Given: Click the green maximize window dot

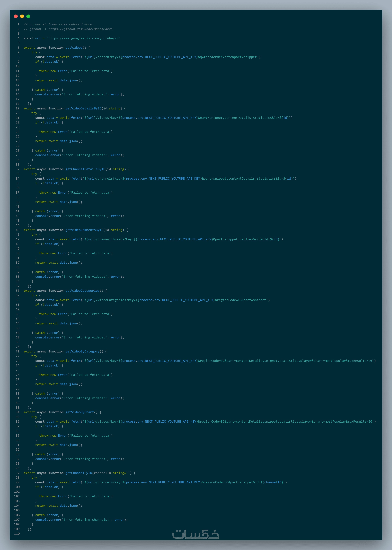Looking at the screenshot, I should tap(28, 16).
